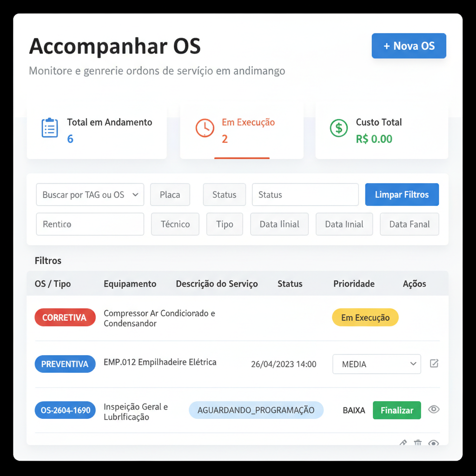Open the Técnico filter
476x476 pixels.
(175, 224)
